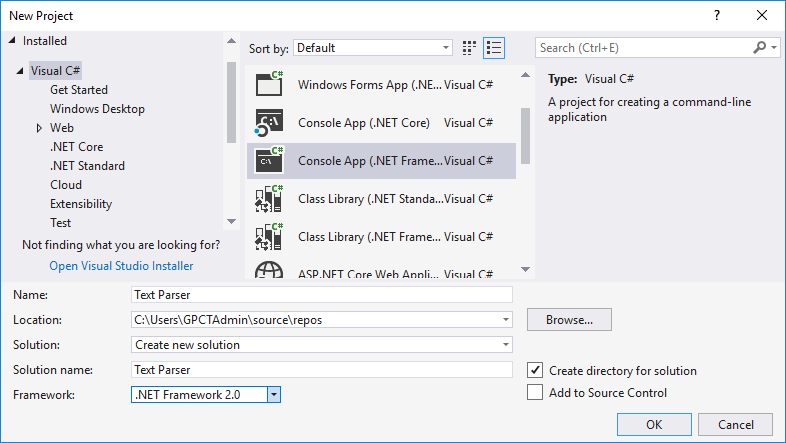This screenshot has width=786, height=443.
Task: Click the search magnifier icon
Action: [760, 47]
